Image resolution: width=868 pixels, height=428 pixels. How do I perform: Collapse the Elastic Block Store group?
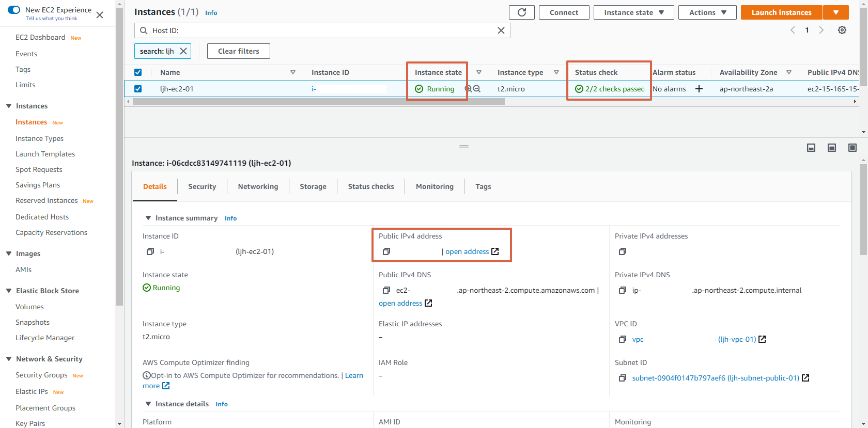9,291
